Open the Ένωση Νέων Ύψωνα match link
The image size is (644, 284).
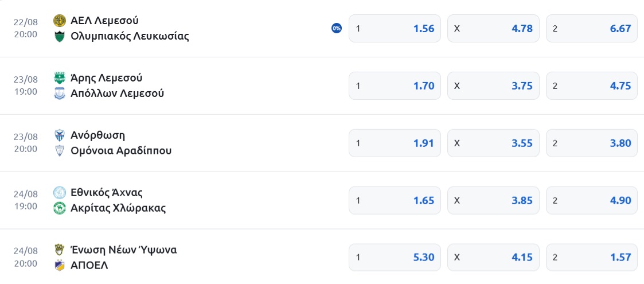tap(124, 250)
